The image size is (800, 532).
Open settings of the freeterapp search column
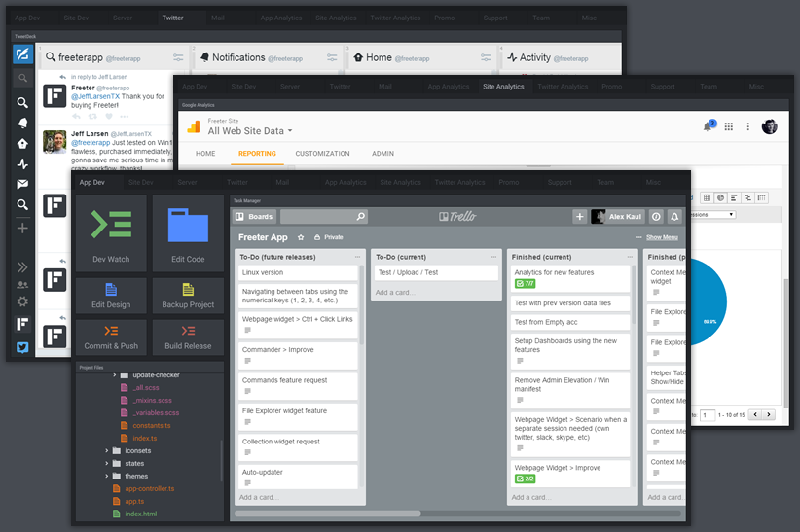tap(178, 57)
